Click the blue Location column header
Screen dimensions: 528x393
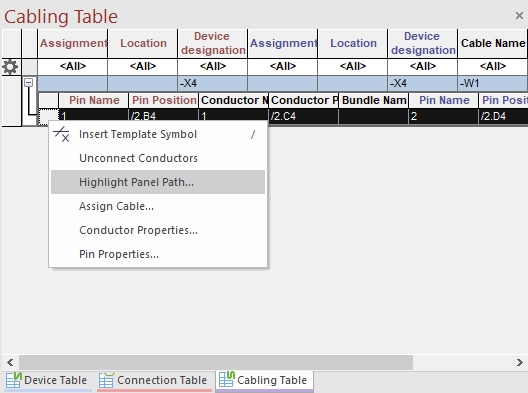click(x=353, y=43)
